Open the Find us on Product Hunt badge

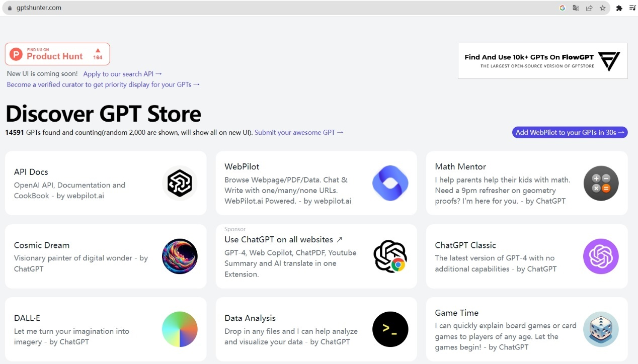click(57, 54)
